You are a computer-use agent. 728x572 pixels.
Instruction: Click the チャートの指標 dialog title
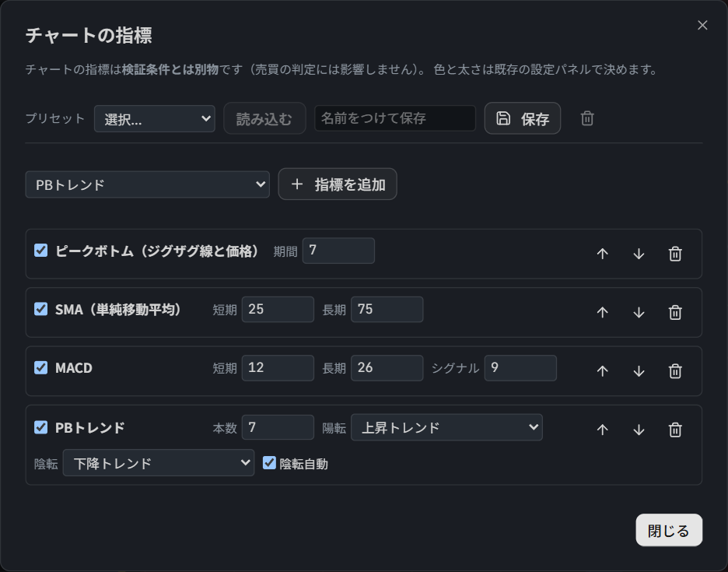pos(89,35)
